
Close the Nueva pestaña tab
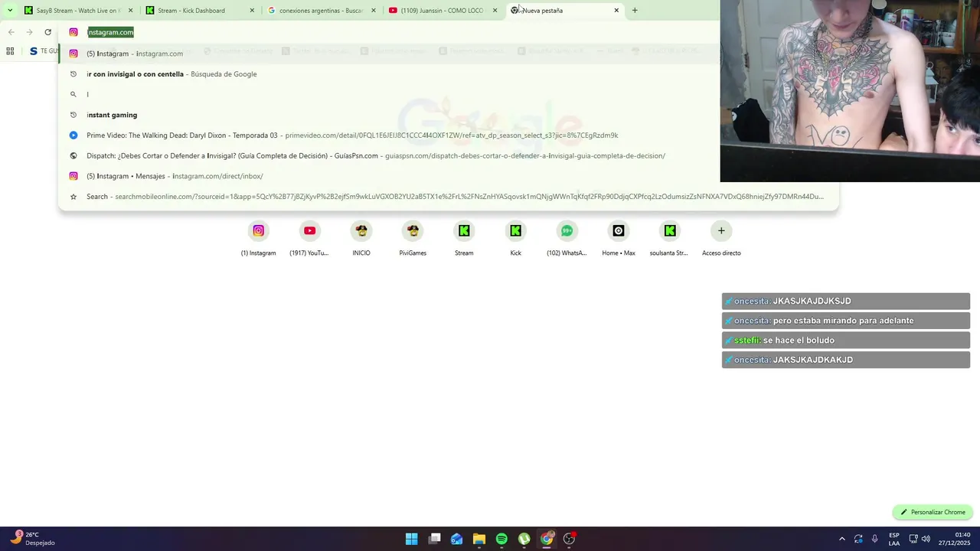point(616,10)
